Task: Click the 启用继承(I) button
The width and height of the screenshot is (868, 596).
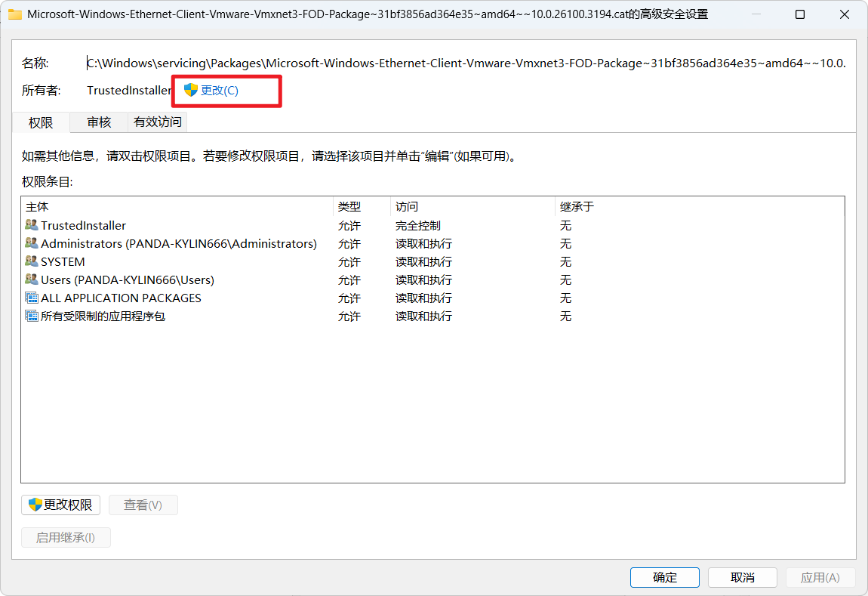Action: [x=66, y=537]
